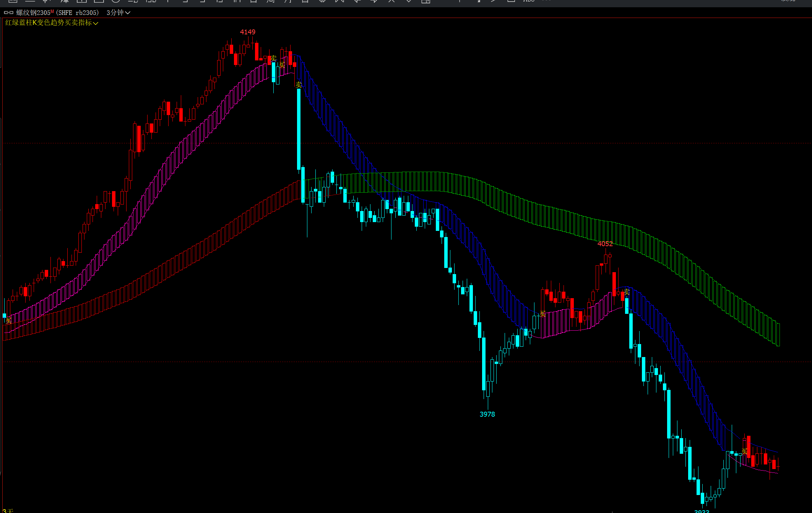Click the 4052 peak price label
812x513 pixels.
[x=605, y=244]
